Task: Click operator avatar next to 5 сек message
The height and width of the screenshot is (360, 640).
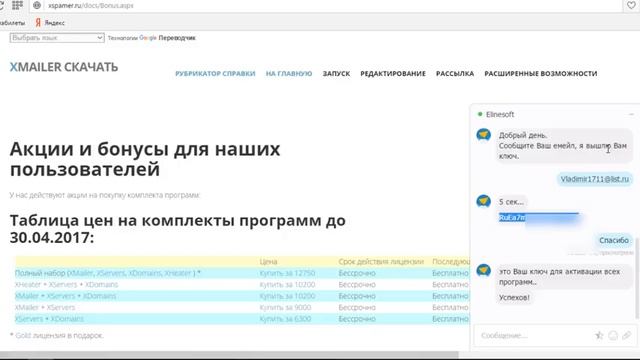Action: pyautogui.click(x=484, y=201)
